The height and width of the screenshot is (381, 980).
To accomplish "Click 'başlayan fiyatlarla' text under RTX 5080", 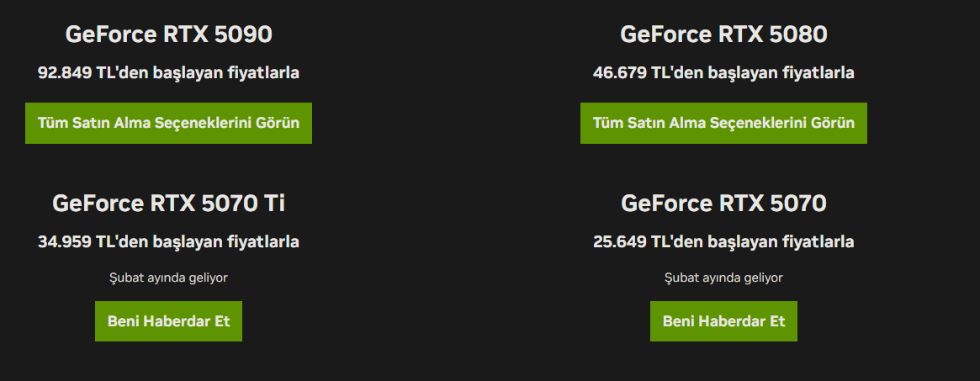I will point(781,73).
